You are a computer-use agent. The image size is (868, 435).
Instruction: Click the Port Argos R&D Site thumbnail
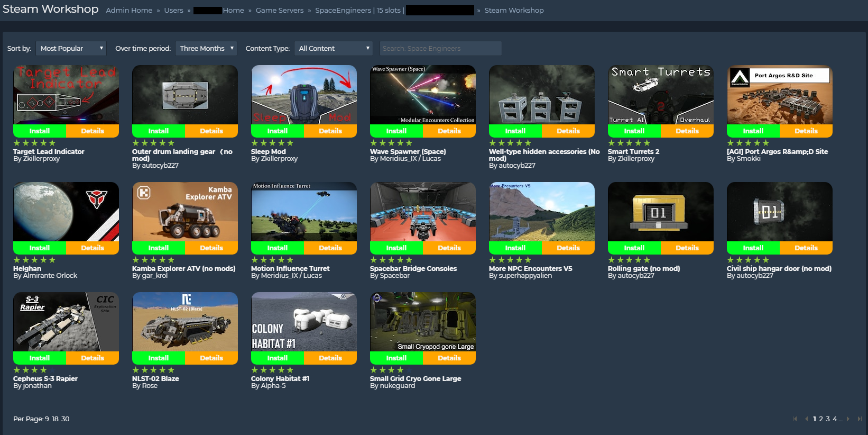(x=780, y=95)
